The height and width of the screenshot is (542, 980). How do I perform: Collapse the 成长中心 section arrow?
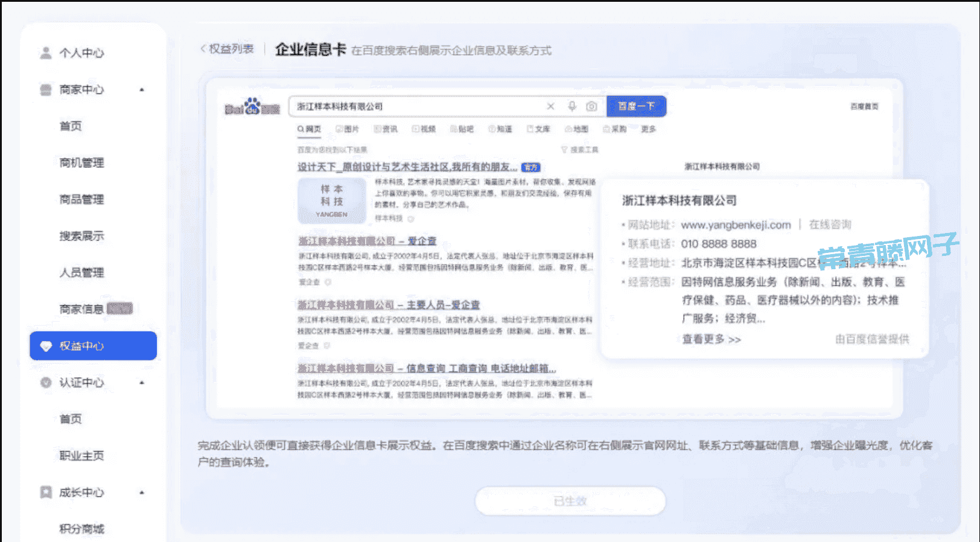142,493
